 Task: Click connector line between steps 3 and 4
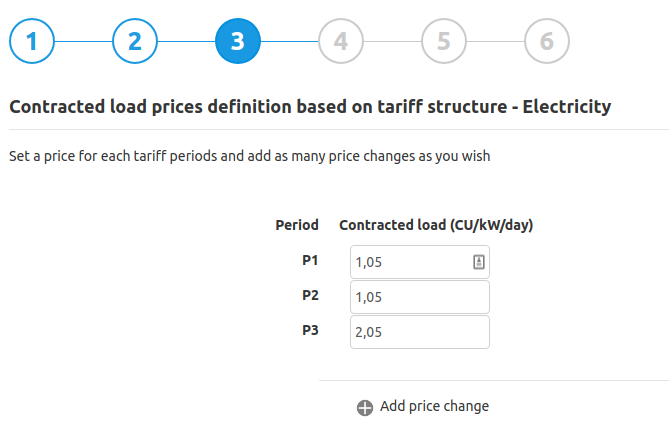289,41
